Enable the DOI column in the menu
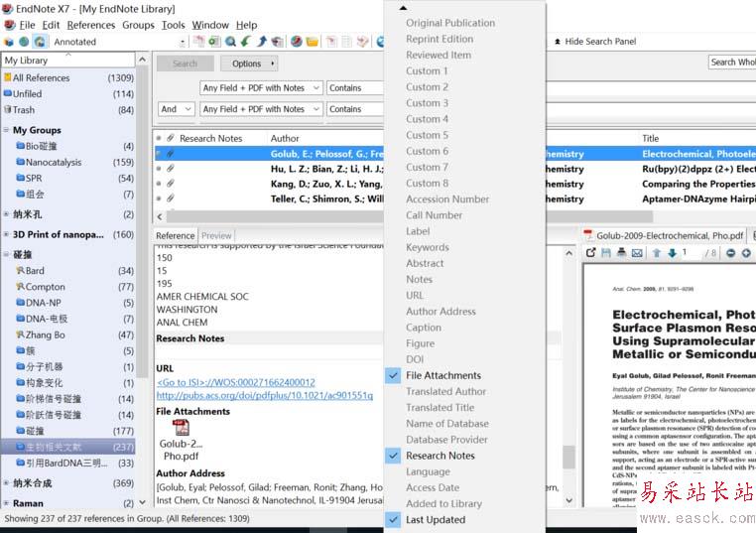 pyautogui.click(x=415, y=359)
